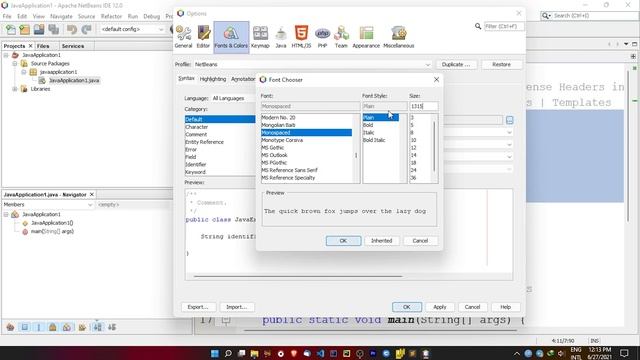
Task: Switch to the Highlighting tab
Action: (213, 79)
